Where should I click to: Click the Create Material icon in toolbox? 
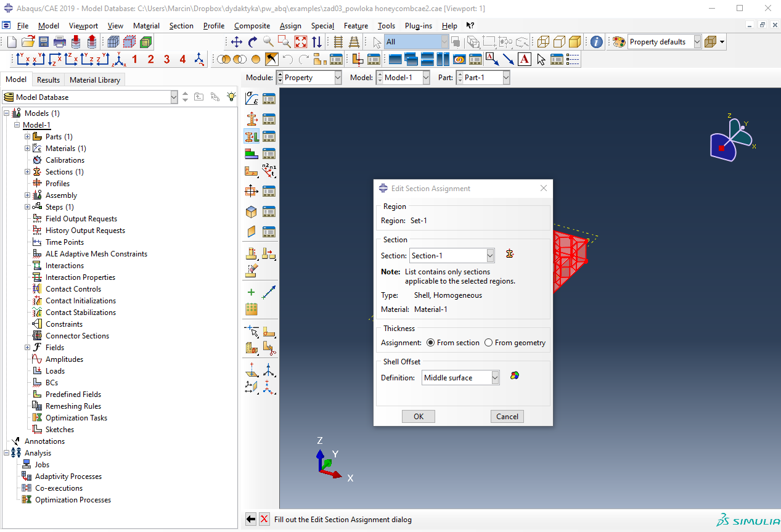251,99
